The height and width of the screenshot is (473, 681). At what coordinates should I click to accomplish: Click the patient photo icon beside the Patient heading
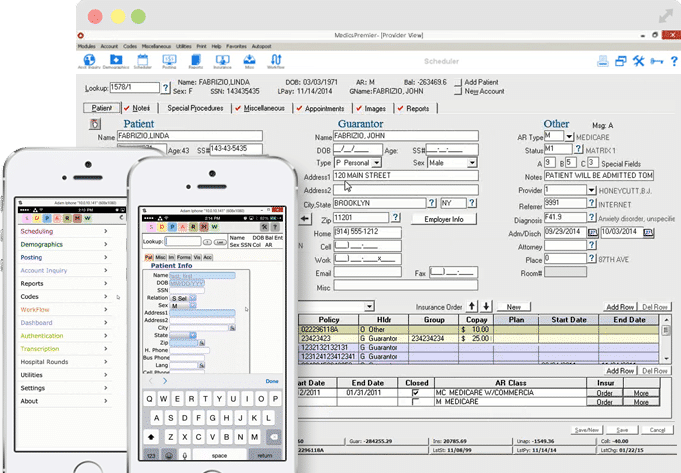pyautogui.click(x=95, y=124)
